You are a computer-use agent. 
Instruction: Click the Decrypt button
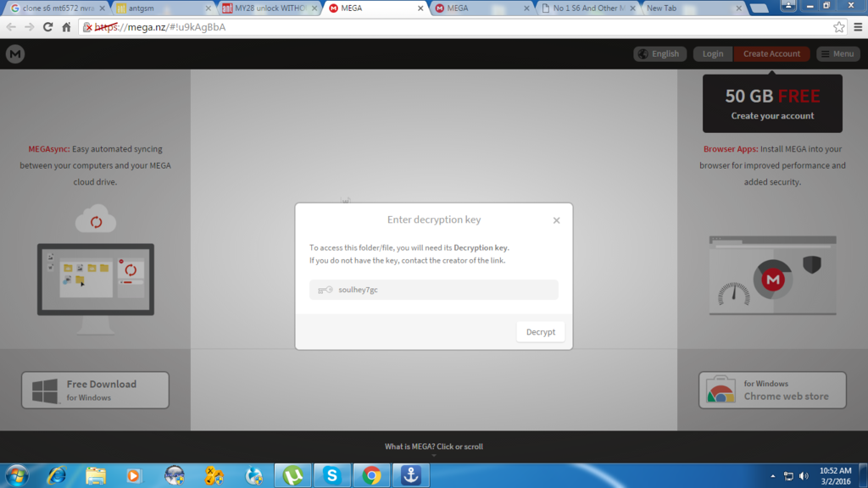click(x=540, y=332)
